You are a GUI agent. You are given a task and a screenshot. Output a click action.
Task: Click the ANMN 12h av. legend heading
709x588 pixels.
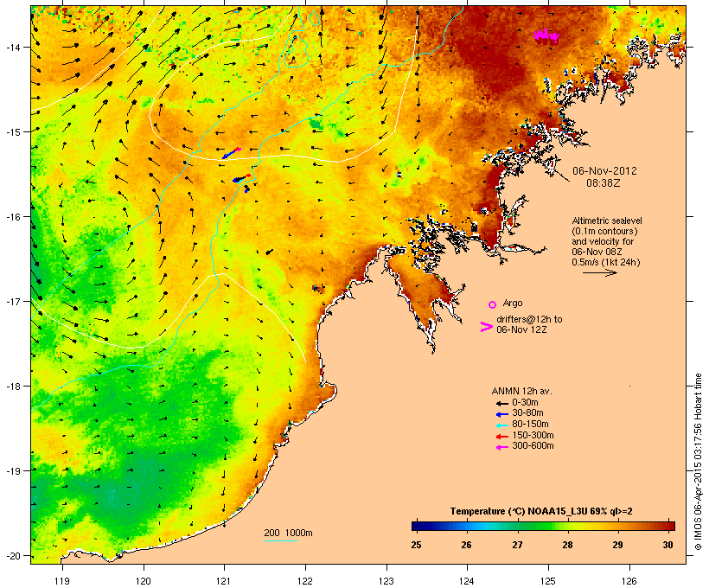pyautogui.click(x=521, y=391)
